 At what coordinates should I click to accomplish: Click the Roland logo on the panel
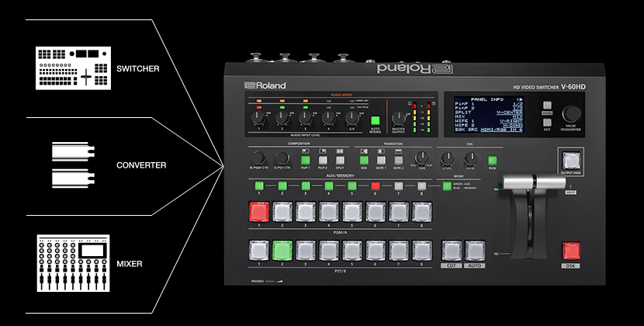[265, 85]
